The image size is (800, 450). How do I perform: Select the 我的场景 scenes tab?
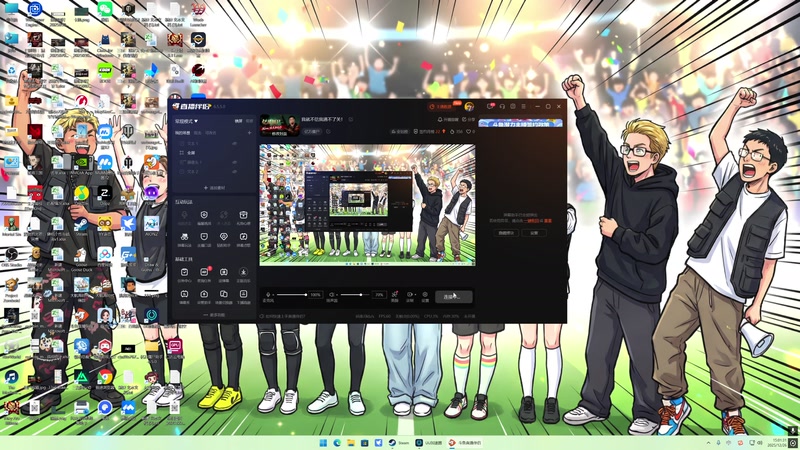(182, 133)
